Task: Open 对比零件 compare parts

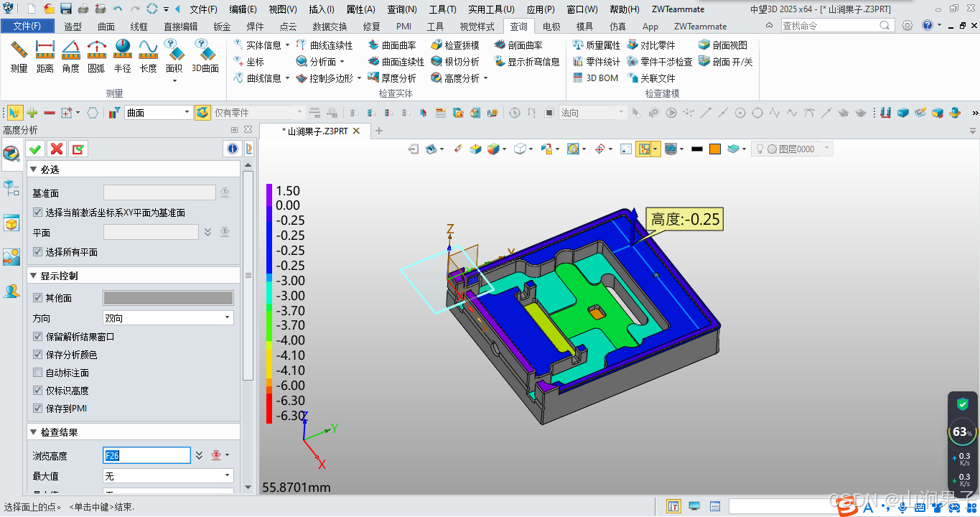Action: point(651,45)
